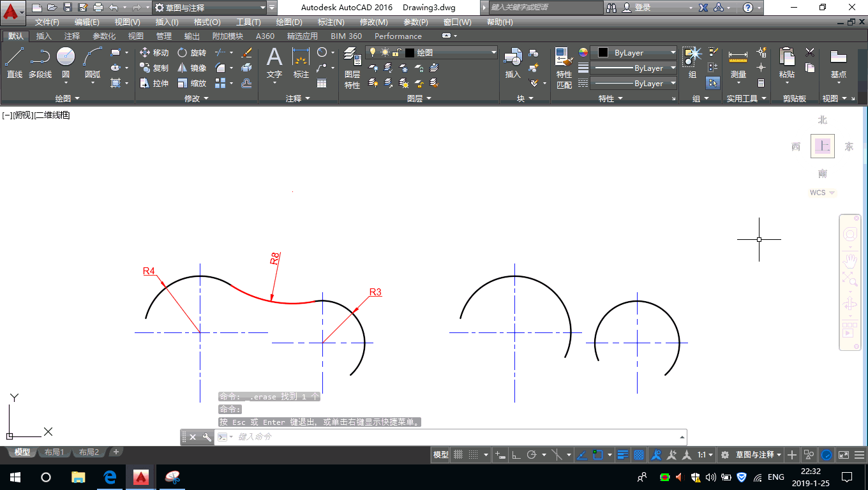868x490 pixels.
Task: Open the 修改(M) menu
Action: coord(373,22)
